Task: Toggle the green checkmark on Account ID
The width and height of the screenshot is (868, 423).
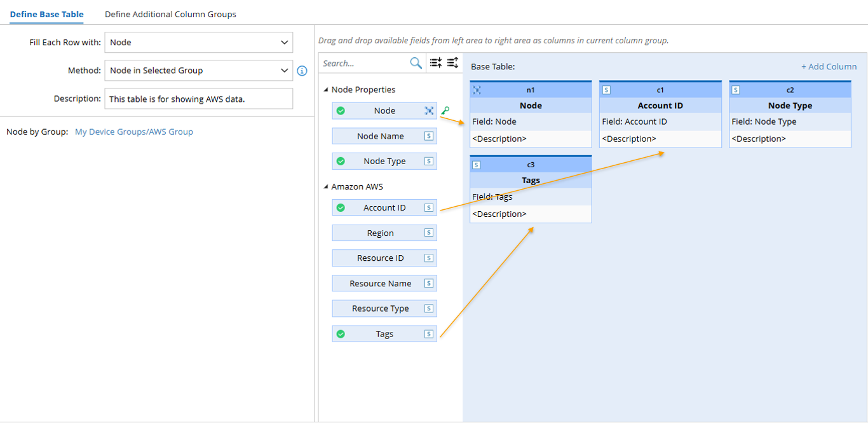Action: [341, 207]
